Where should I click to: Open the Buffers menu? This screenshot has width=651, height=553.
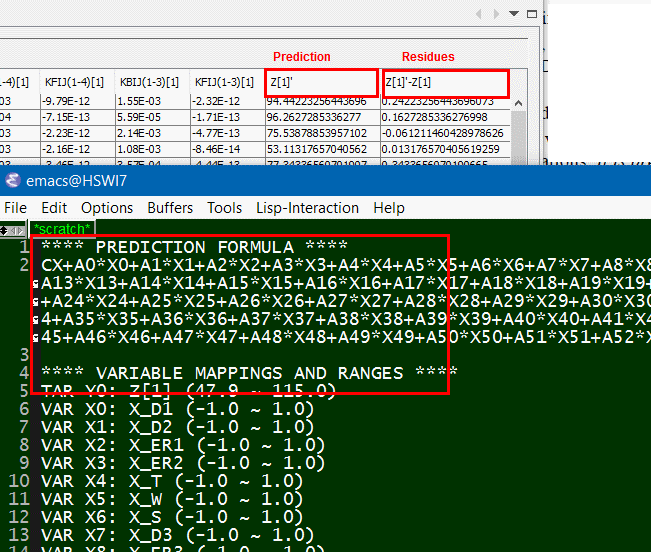(170, 208)
